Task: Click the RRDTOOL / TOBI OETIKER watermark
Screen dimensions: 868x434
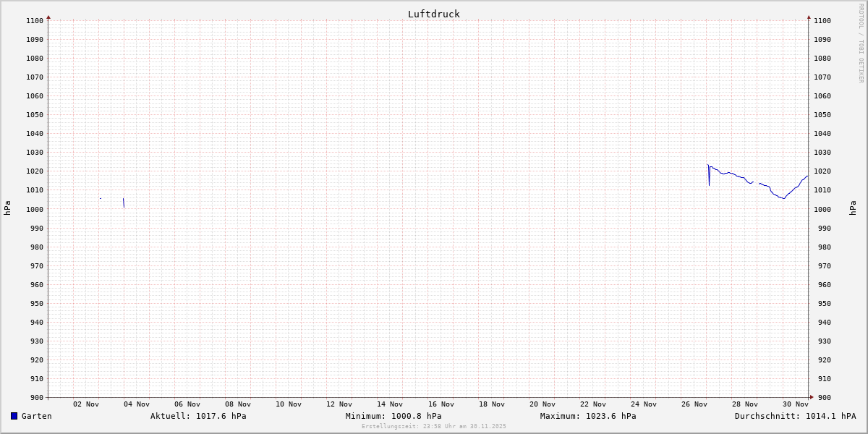Action: [861, 43]
